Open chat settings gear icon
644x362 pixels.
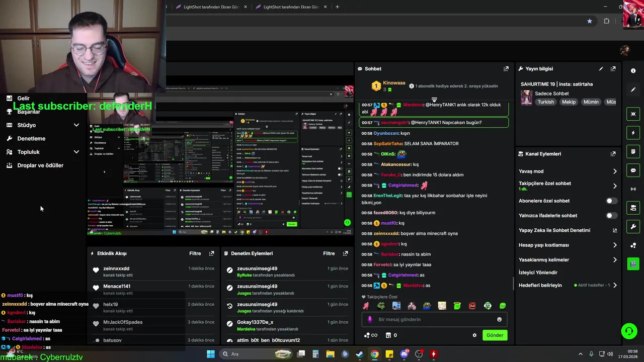tap(474, 335)
